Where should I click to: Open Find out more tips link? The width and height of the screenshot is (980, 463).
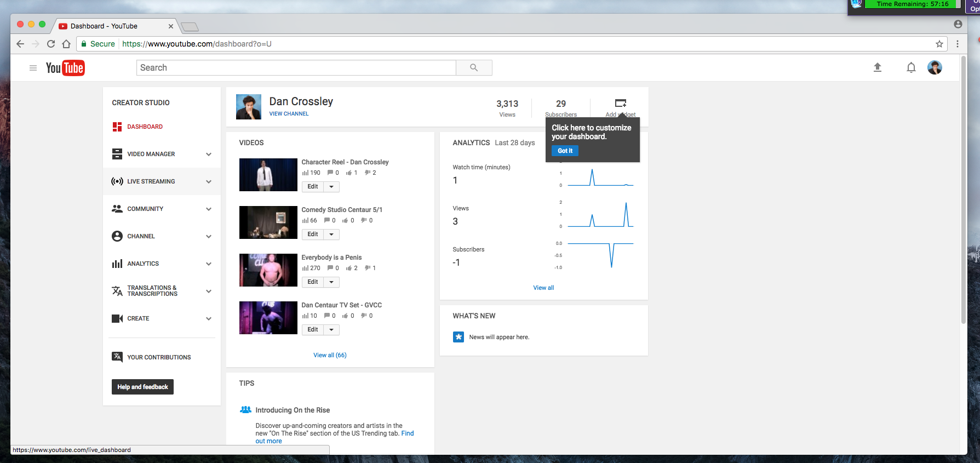point(335,437)
